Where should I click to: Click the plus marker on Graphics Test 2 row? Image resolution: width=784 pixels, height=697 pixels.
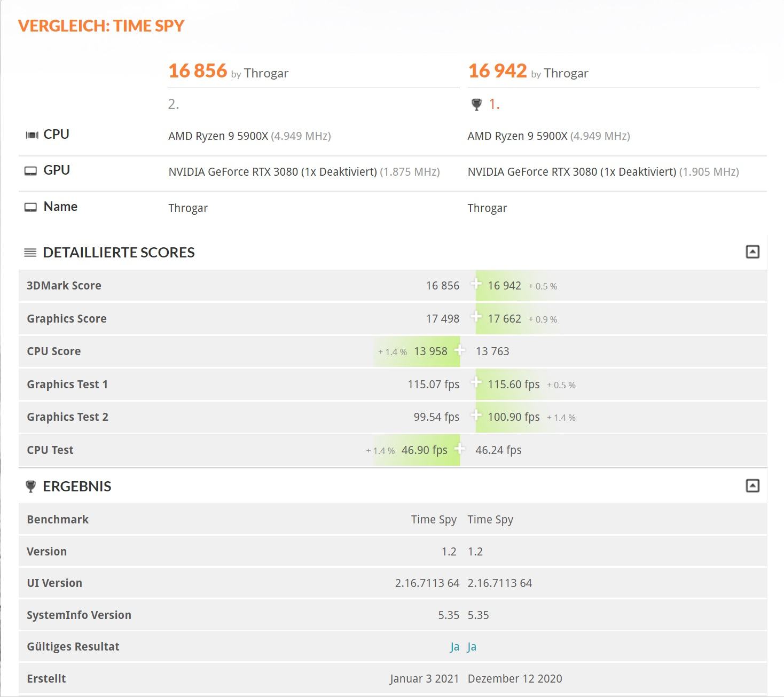click(476, 415)
